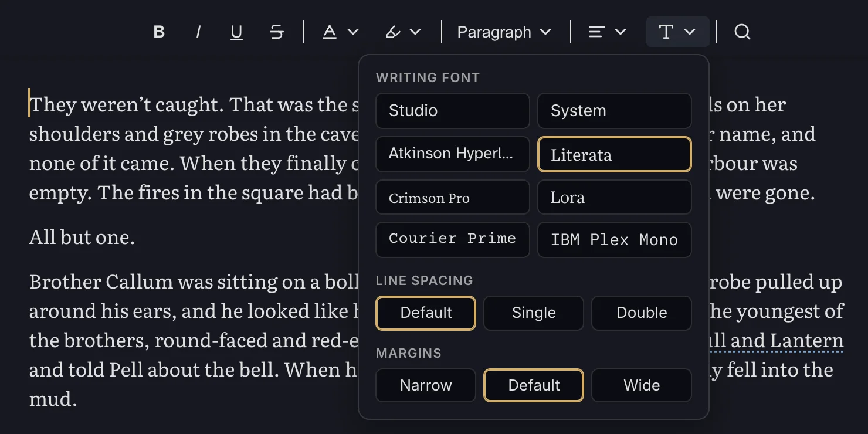This screenshot has width=868, height=434.
Task: Expand the text color dropdown arrow
Action: 353,32
